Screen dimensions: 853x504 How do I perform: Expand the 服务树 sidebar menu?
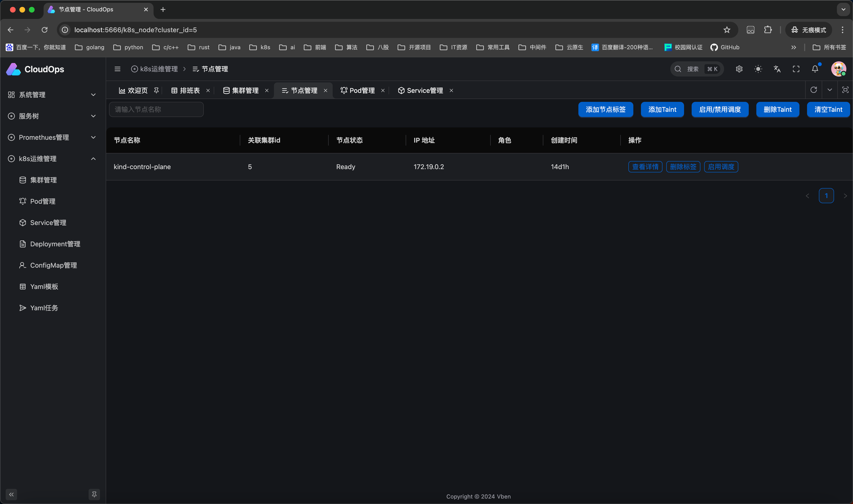52,116
